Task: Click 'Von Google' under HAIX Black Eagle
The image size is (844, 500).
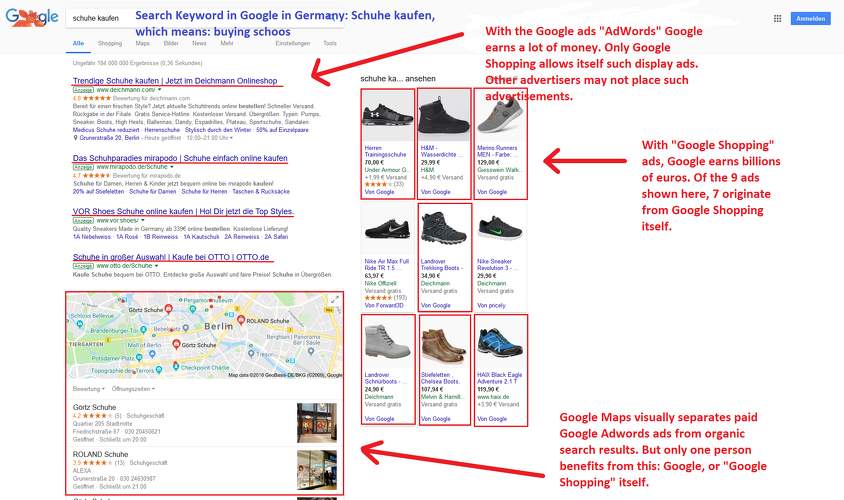Action: 491,419
